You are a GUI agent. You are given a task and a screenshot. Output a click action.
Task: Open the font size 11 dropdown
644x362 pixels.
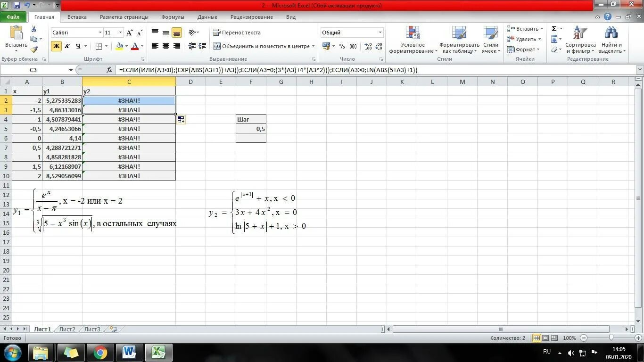(x=121, y=33)
